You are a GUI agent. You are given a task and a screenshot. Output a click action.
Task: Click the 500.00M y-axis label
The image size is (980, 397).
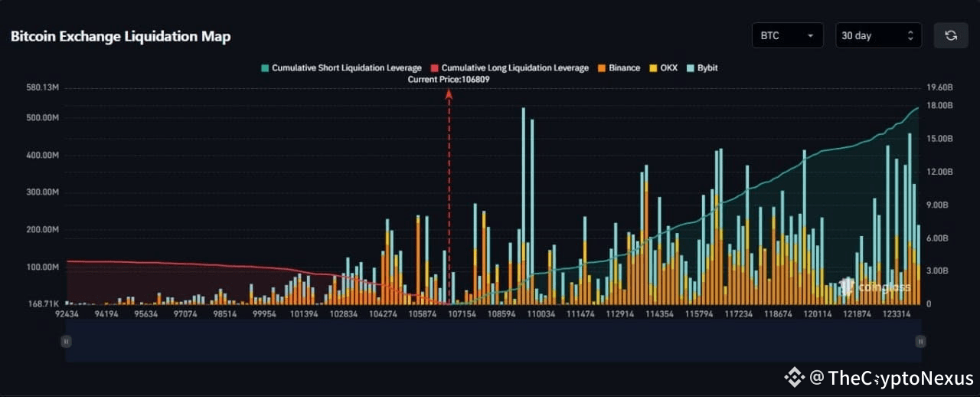click(x=42, y=118)
